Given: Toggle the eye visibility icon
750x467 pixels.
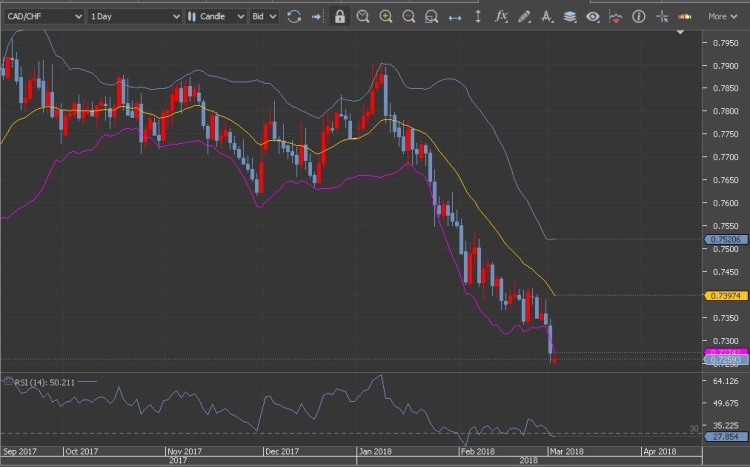Looking at the screenshot, I should [x=593, y=17].
